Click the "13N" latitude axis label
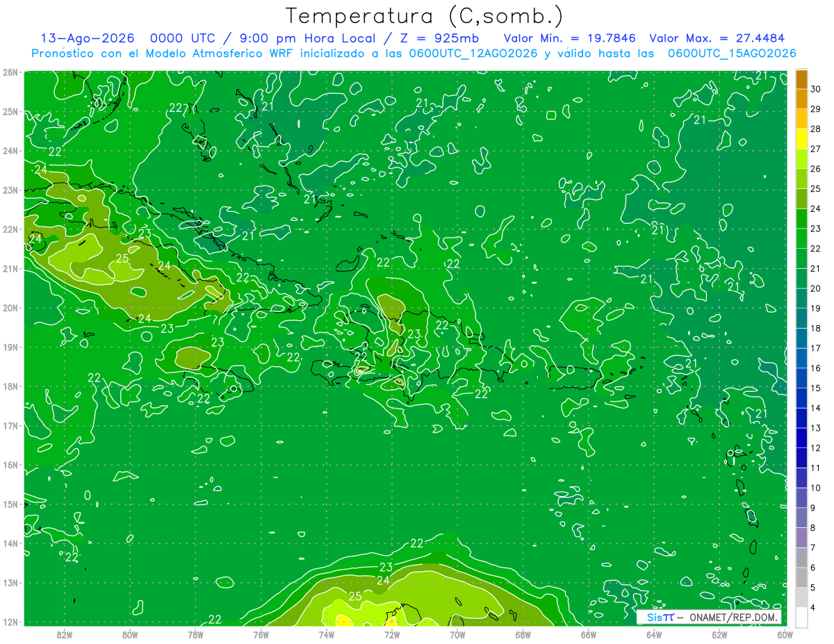Screen dimensions: 834x644 click(x=10, y=582)
